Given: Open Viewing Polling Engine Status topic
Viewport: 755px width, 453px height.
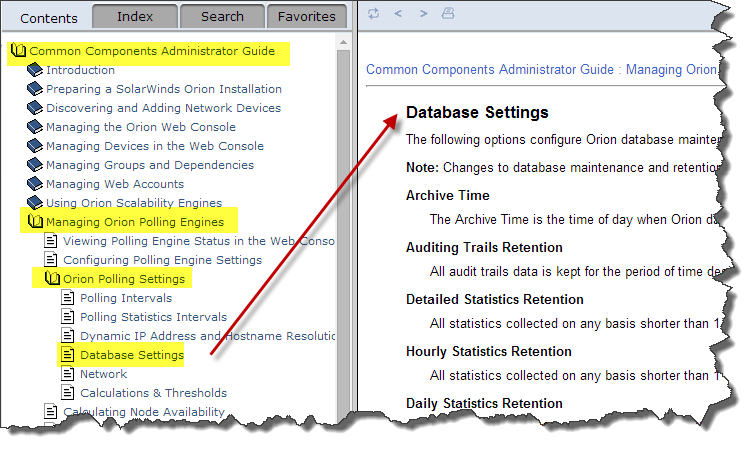Looking at the screenshot, I should (199, 241).
